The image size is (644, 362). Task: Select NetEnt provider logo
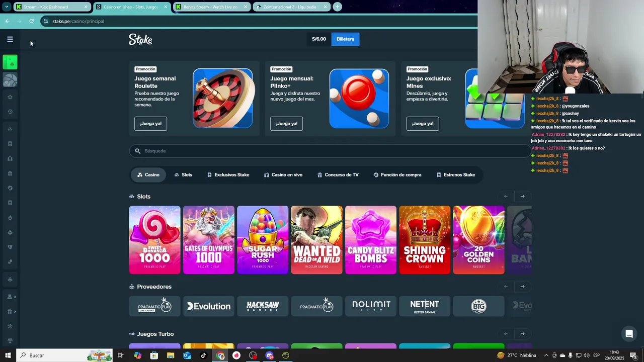425,306
